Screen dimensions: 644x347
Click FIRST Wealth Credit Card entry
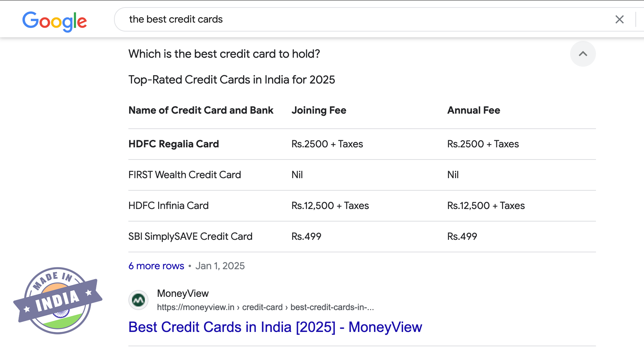(x=185, y=175)
